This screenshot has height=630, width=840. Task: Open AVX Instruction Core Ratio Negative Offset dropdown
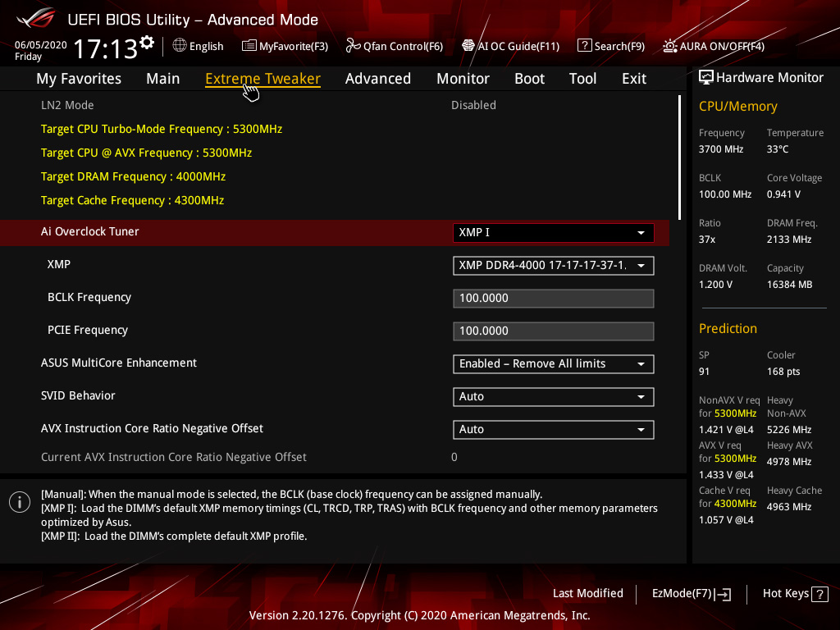point(554,430)
